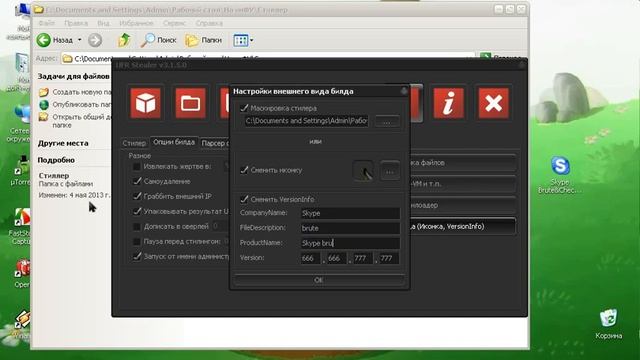Viewport: 640px width, 360px height.
Task: Click Открыть общий доступ к папке link
Action: coord(76,121)
